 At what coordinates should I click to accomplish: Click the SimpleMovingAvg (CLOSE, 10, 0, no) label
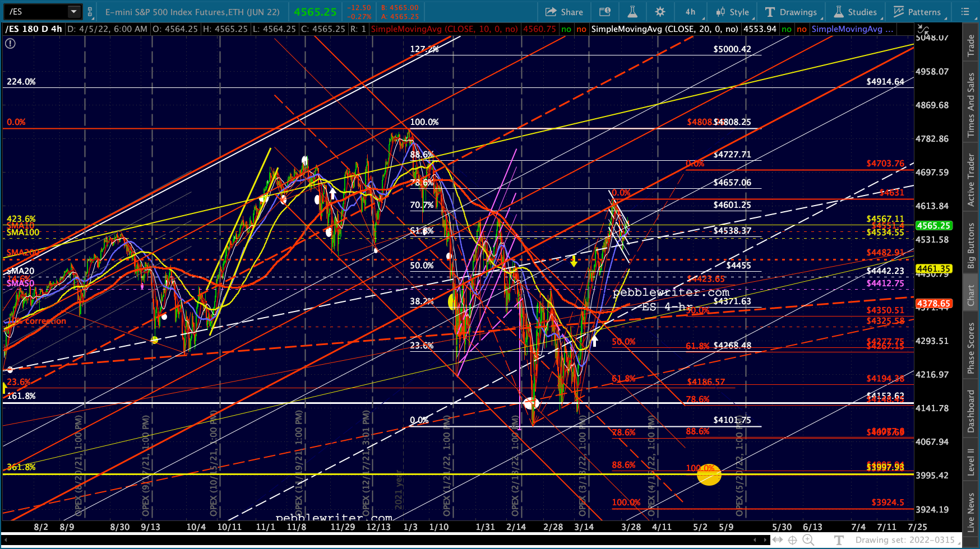[x=445, y=29]
